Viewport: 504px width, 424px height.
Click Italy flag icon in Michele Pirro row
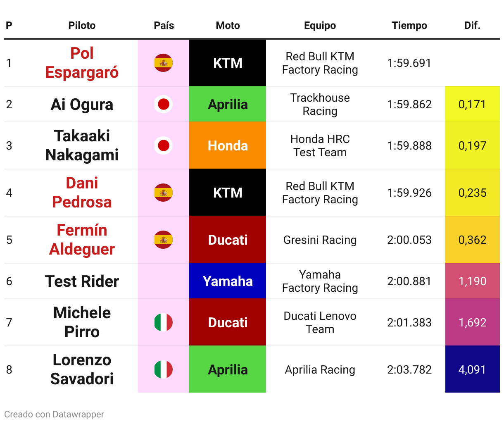(x=164, y=322)
